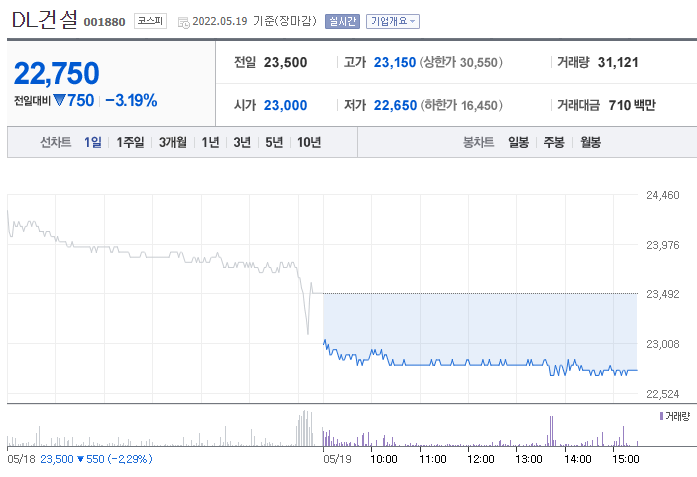Click the opening price 23,000
This screenshot has height=477, width=697.
pos(285,105)
